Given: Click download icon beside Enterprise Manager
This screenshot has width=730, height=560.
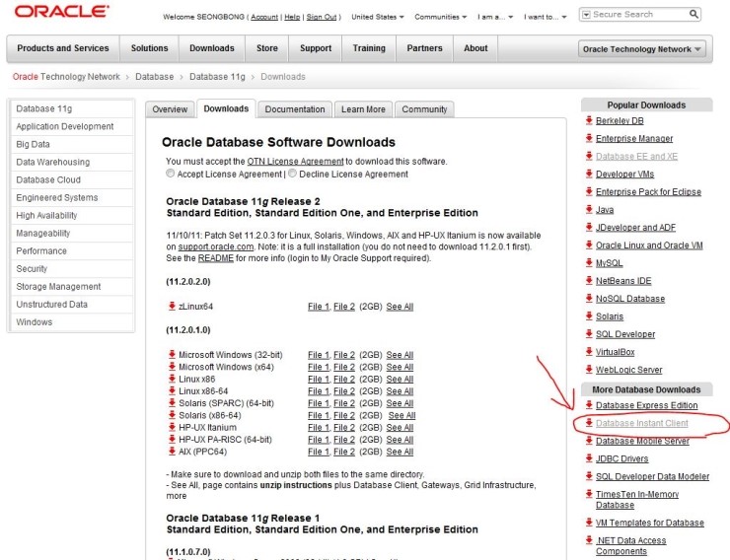Looking at the screenshot, I should (589, 138).
